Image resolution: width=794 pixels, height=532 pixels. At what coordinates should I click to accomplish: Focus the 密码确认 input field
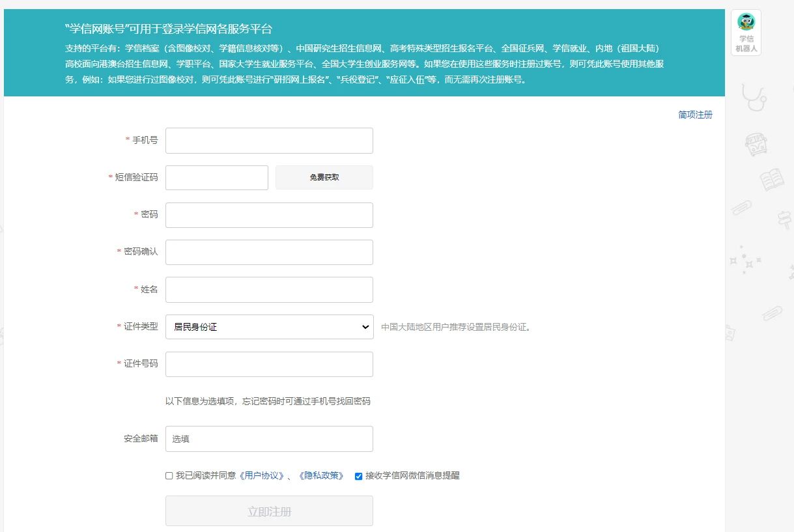coord(269,253)
